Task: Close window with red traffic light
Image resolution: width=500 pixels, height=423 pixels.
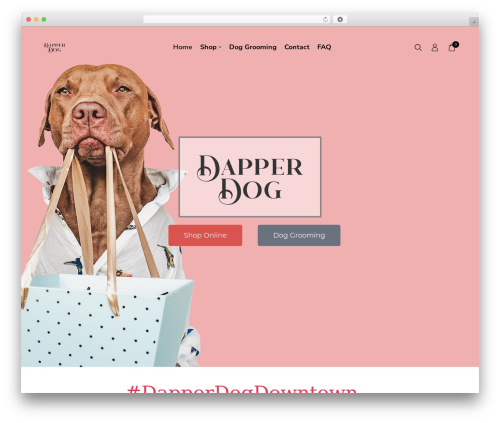Action: [x=29, y=20]
